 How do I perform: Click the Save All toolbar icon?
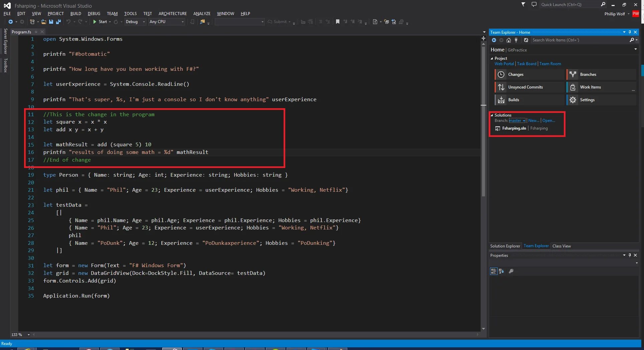click(x=58, y=22)
